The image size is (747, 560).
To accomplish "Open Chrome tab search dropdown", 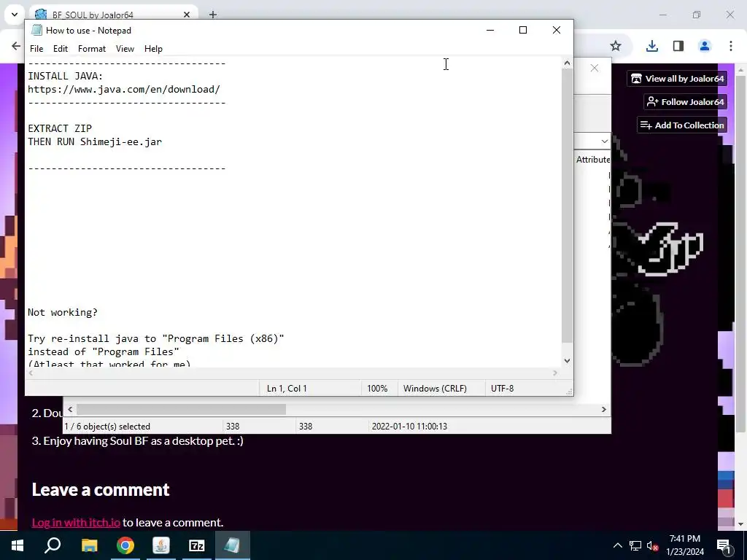I will pos(15,15).
